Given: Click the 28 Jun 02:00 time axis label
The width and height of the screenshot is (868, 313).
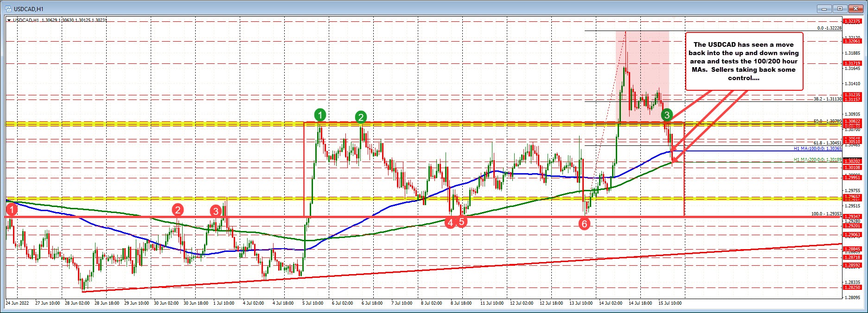Looking at the screenshot, I should click(78, 303).
